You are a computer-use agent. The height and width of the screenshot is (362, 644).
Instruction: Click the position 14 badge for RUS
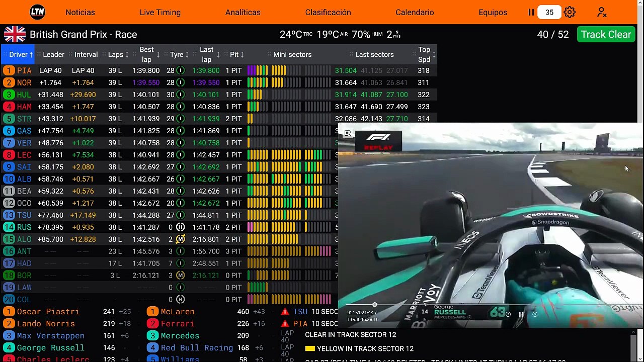click(9, 227)
